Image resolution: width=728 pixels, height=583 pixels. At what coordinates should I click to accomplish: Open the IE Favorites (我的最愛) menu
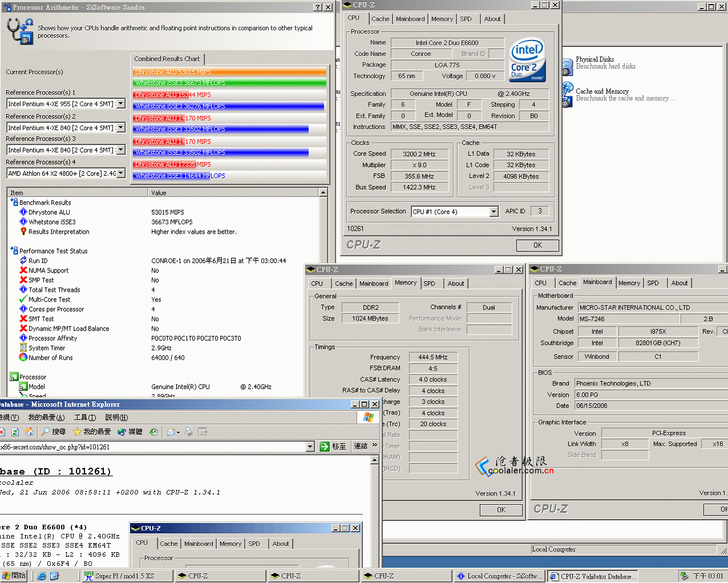pyautogui.click(x=46, y=417)
